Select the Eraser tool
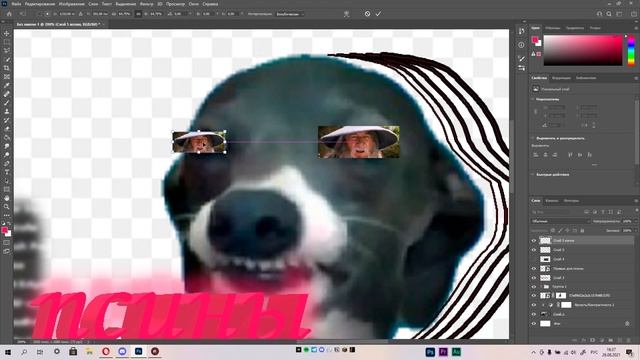The width and height of the screenshot is (640, 360). click(7, 129)
